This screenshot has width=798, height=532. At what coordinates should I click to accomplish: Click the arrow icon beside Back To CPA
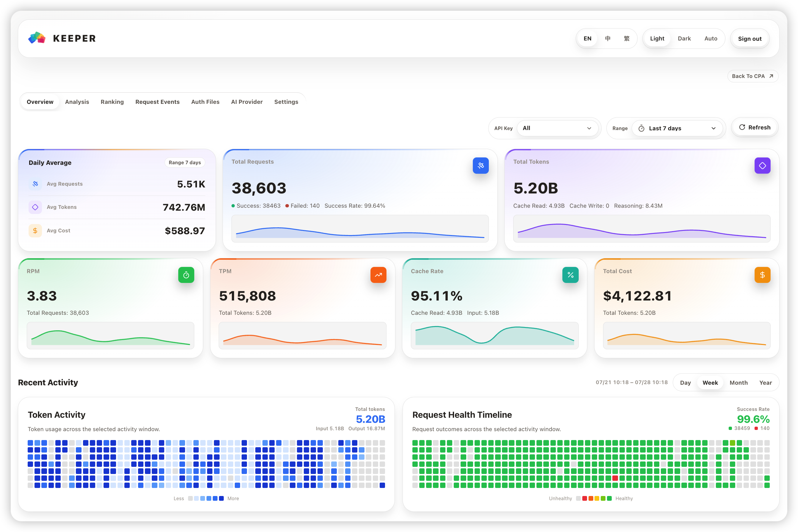click(771, 76)
